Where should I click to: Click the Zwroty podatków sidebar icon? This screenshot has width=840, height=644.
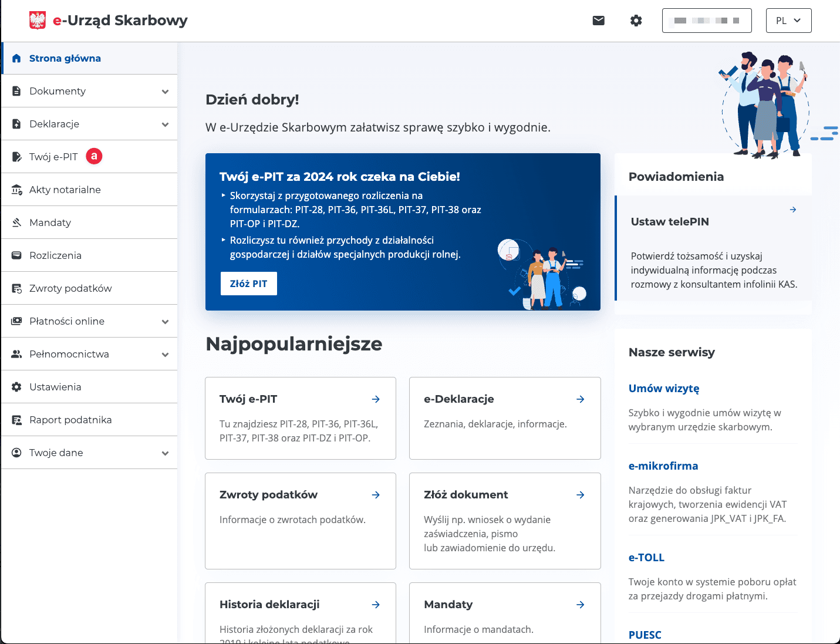pos(17,288)
